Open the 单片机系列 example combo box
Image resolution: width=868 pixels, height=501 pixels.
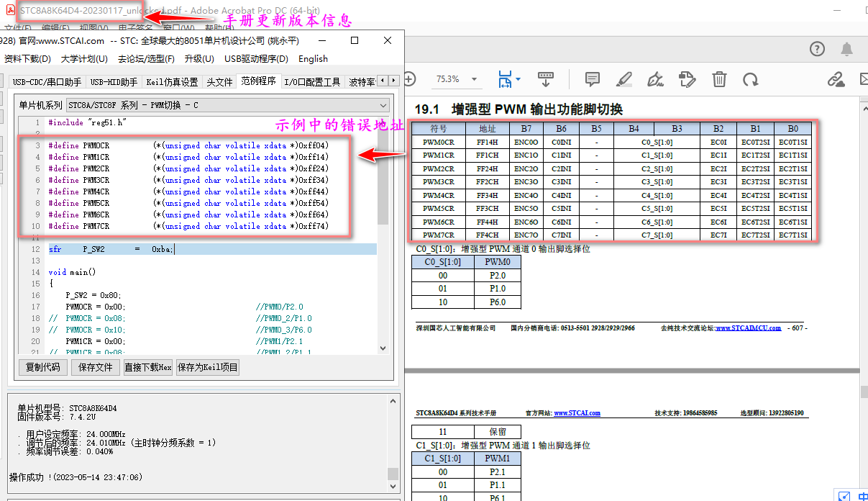(229, 105)
